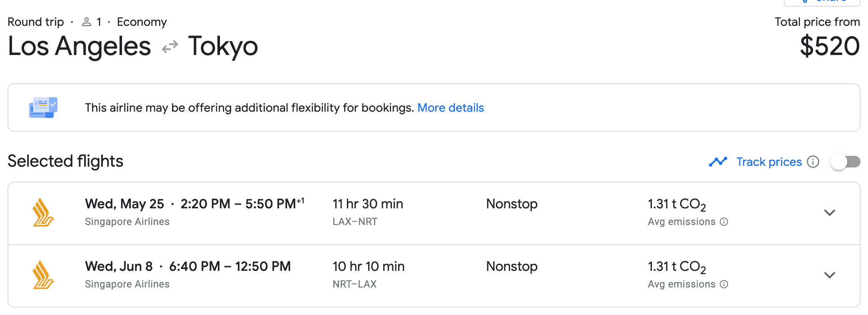This screenshot has height=315, width=868.
Task: Click the round-trip arrows between Los Angeles and Tokyo
Action: click(x=170, y=46)
